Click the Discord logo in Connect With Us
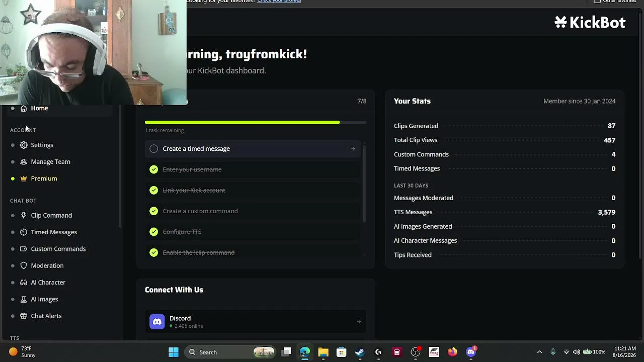Screen dimensions: 644x362 pos(157,322)
